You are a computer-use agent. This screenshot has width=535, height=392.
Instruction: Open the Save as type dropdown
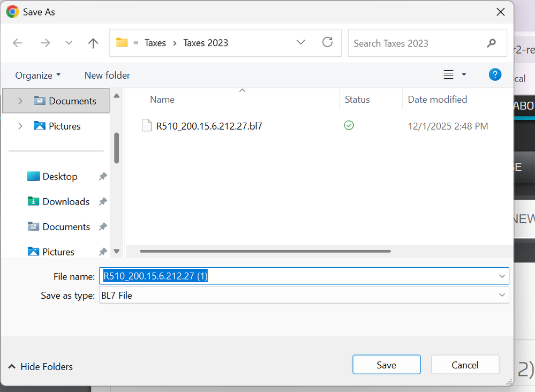click(501, 295)
